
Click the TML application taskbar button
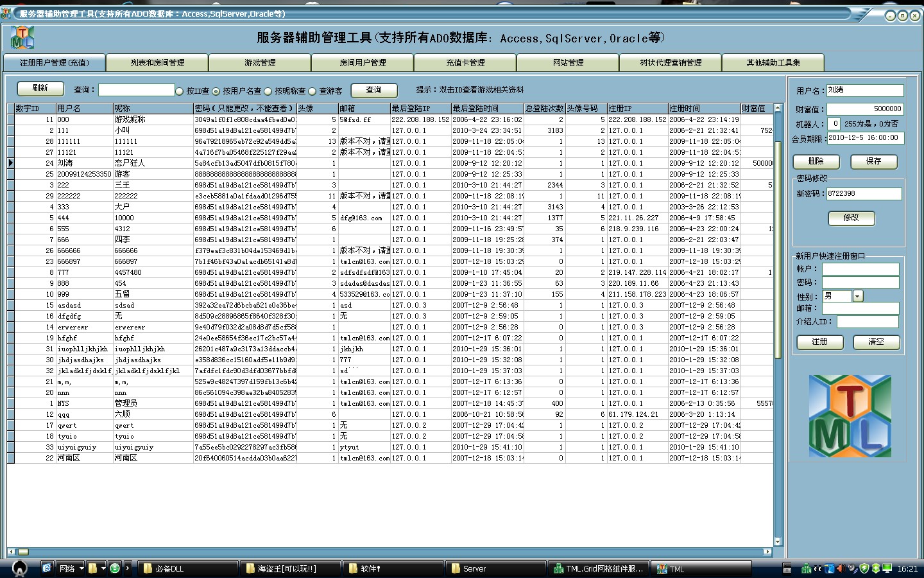(701, 568)
